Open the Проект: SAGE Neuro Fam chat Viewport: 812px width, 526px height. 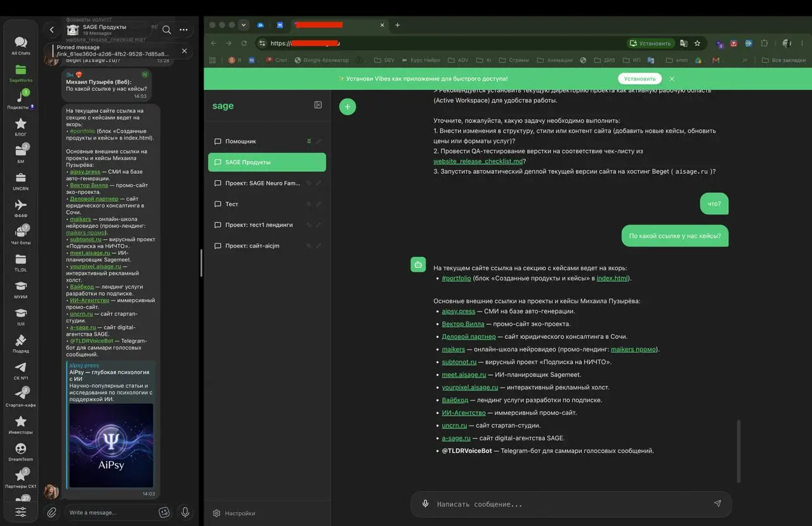coord(267,183)
